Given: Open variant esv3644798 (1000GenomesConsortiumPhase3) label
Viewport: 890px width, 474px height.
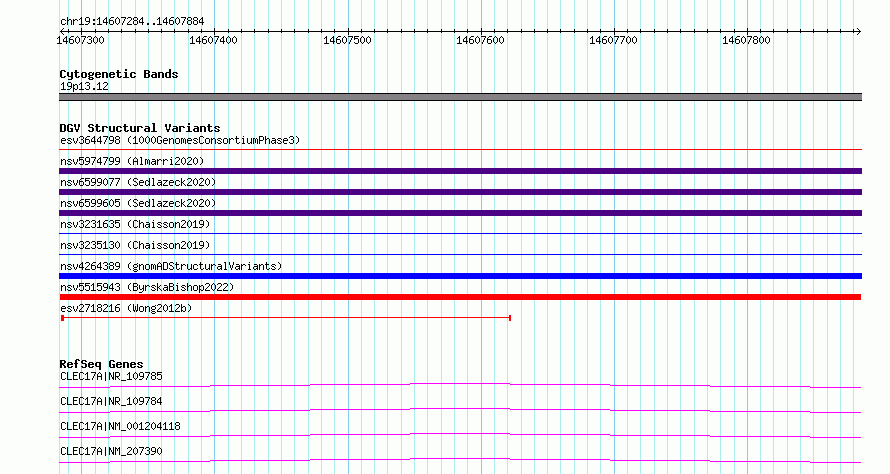Looking at the screenshot, I should [180, 140].
